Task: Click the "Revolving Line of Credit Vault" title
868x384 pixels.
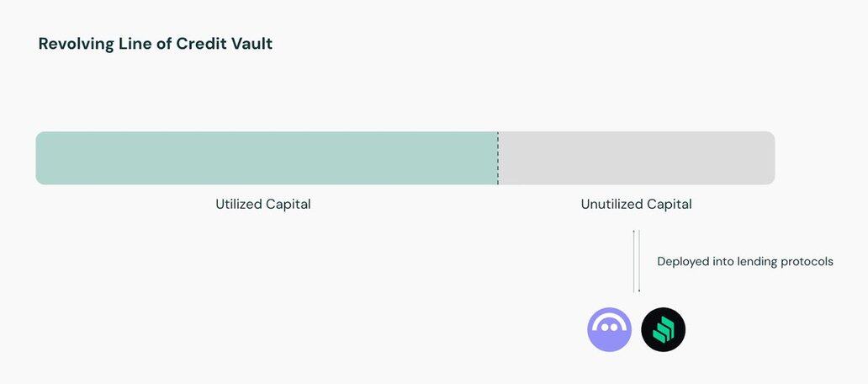Action: 156,45
